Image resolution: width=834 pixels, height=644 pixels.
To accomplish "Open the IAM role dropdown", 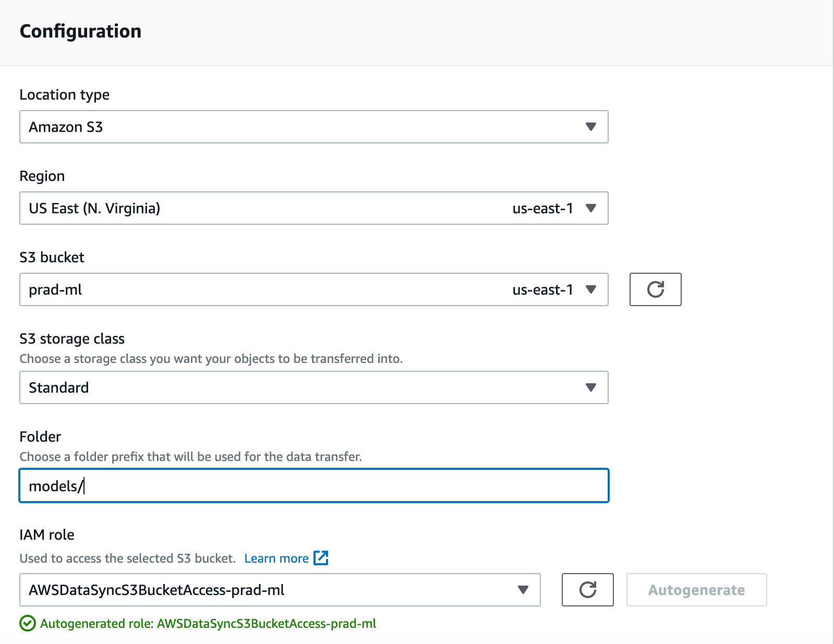I will pos(280,590).
